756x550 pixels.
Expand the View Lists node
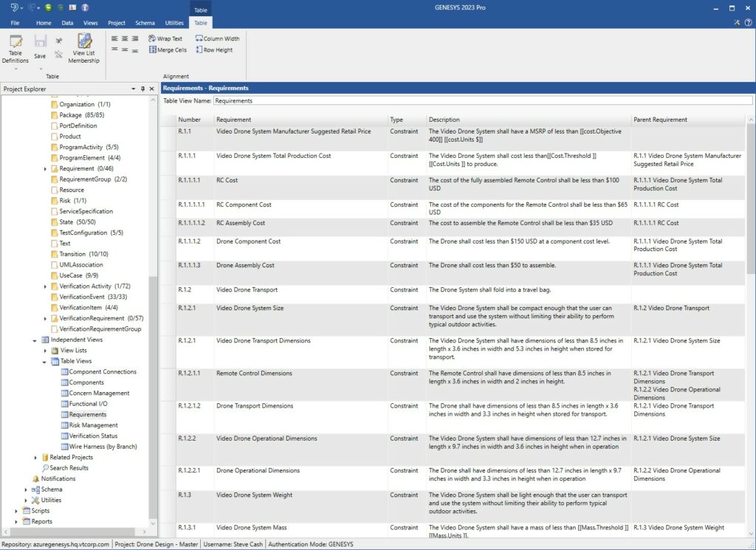(45, 351)
